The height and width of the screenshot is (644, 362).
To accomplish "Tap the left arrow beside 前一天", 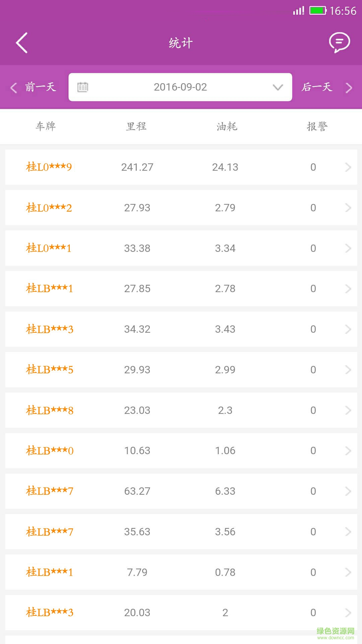I will click(x=14, y=88).
